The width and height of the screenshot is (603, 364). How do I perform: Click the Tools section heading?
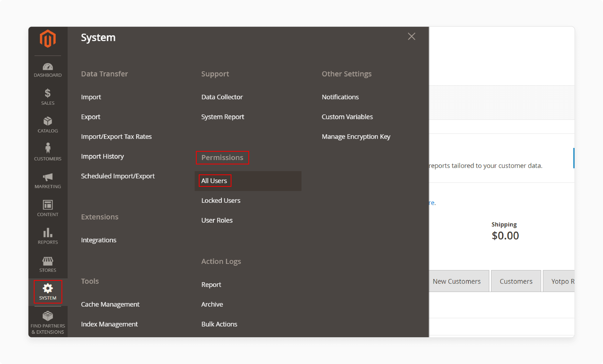[x=90, y=281]
